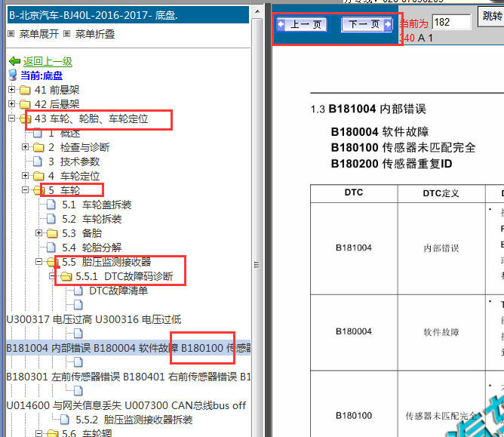504x437 pixels.
Task: Click folder icon beside 4 车轮定位
Action: click(x=38, y=176)
